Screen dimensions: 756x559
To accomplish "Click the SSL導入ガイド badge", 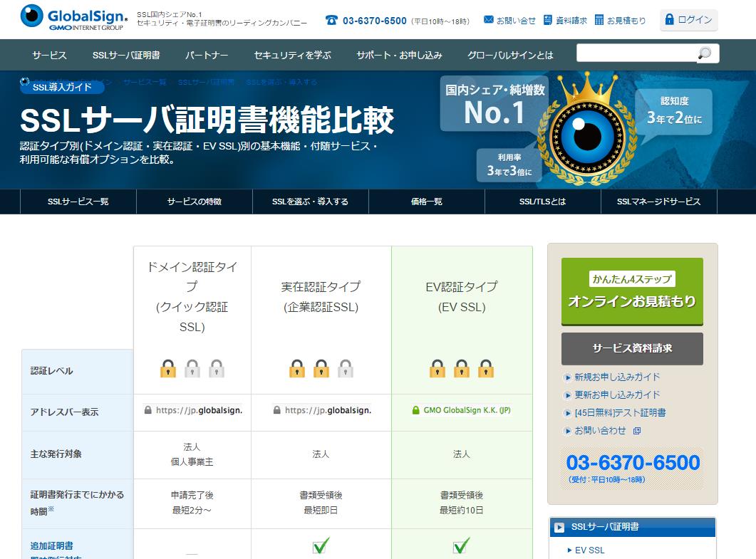I will coord(62,87).
